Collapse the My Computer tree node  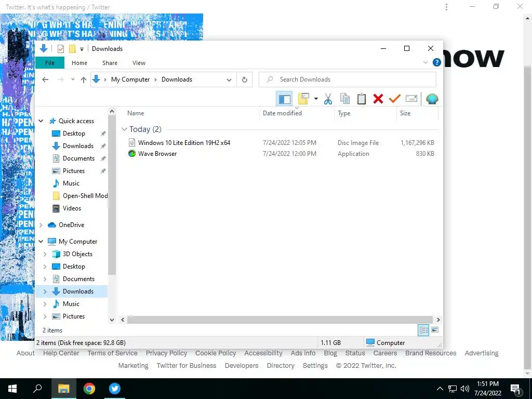coord(41,242)
